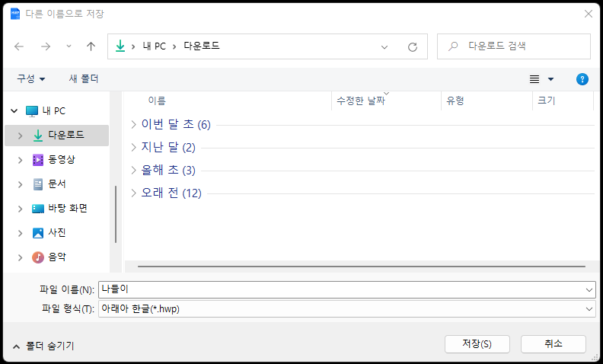Close the 다른 이름으로 저장 dialog

click(x=588, y=14)
